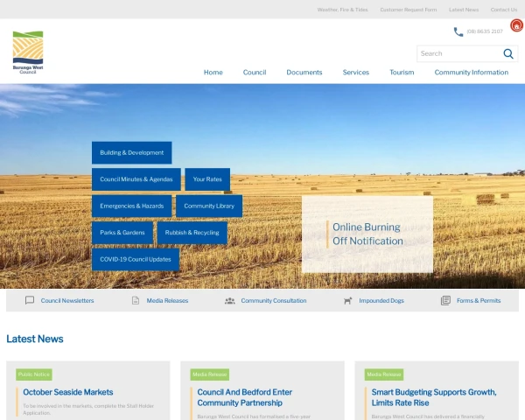
Task: Click the Rubbish & Recycling button
Action: coord(192,233)
